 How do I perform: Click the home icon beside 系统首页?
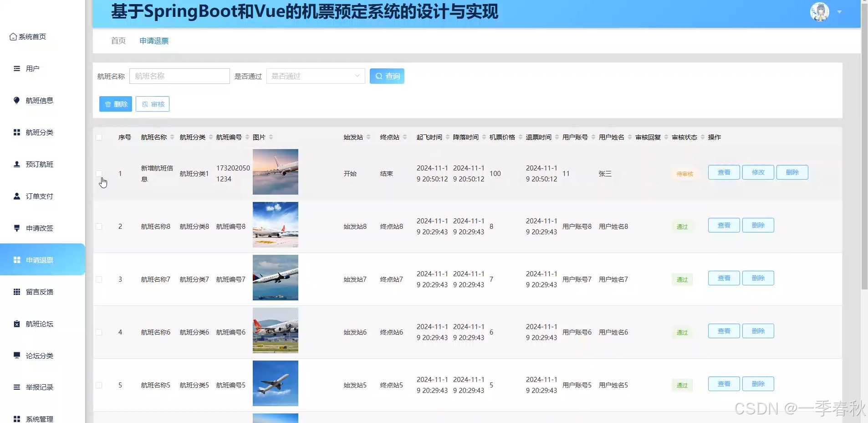13,37
